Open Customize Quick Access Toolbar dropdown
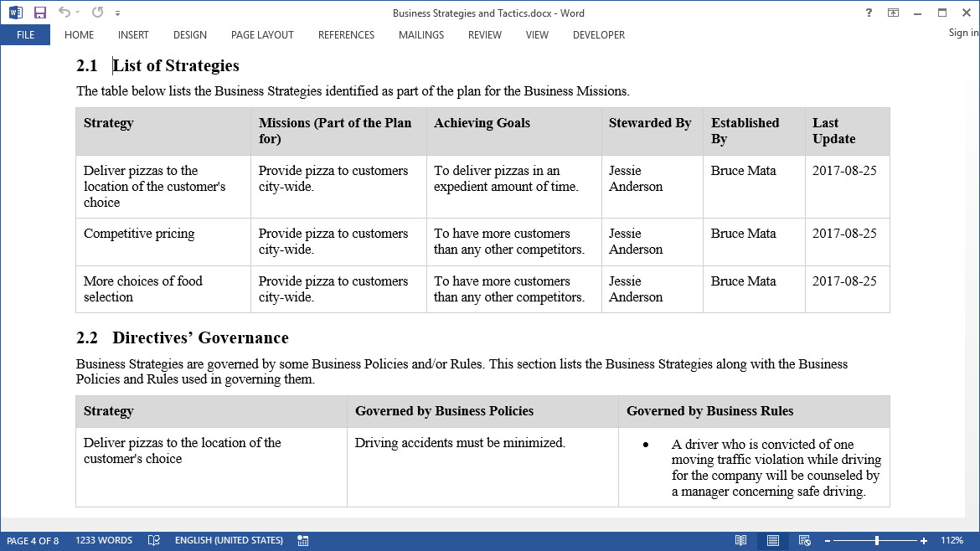This screenshot has height=551, width=980. (x=117, y=13)
